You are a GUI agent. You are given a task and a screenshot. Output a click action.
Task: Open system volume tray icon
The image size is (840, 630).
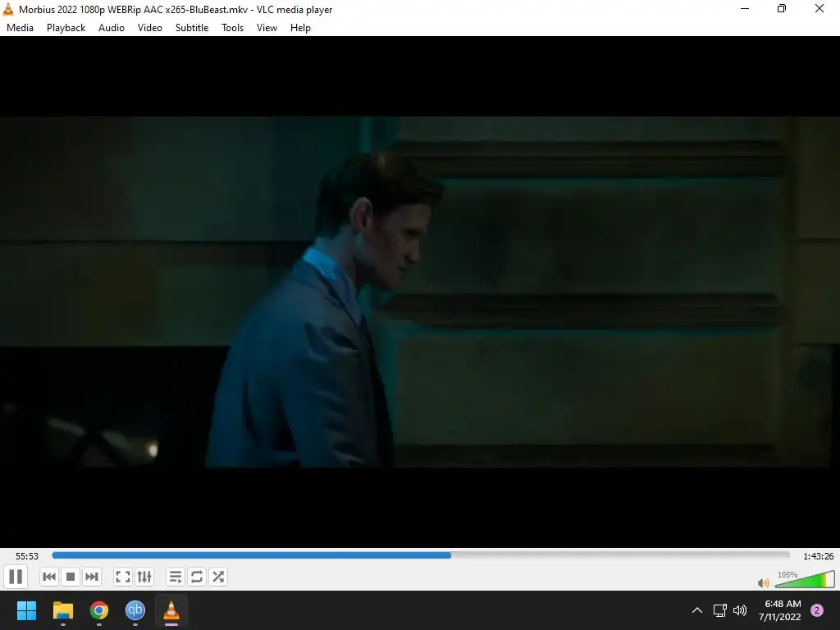[x=740, y=610]
